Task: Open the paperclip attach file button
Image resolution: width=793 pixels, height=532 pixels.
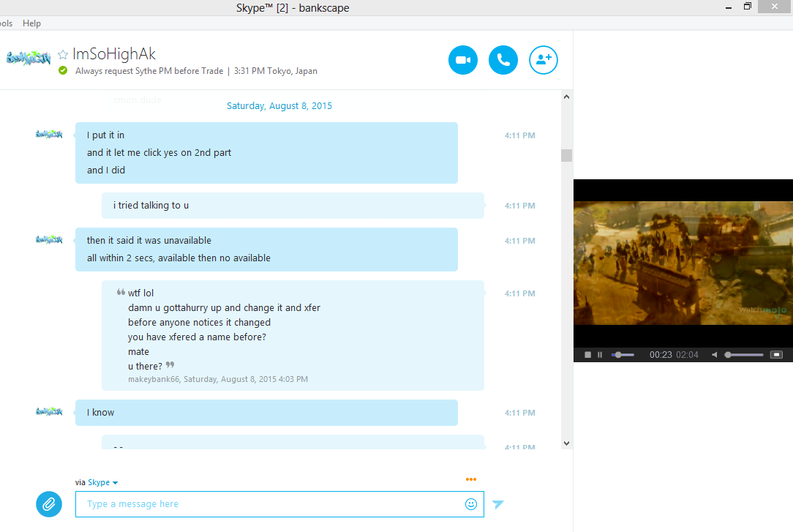Action: click(49, 504)
